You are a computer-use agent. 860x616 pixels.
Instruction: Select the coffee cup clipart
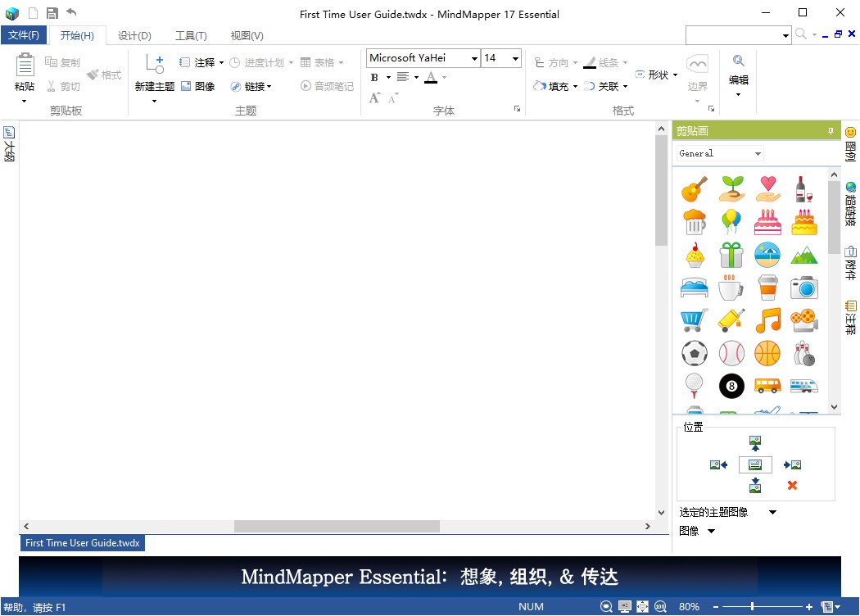coord(731,288)
